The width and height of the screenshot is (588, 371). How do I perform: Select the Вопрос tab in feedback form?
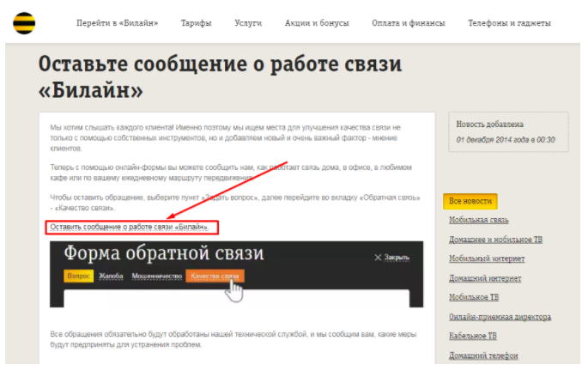click(79, 276)
